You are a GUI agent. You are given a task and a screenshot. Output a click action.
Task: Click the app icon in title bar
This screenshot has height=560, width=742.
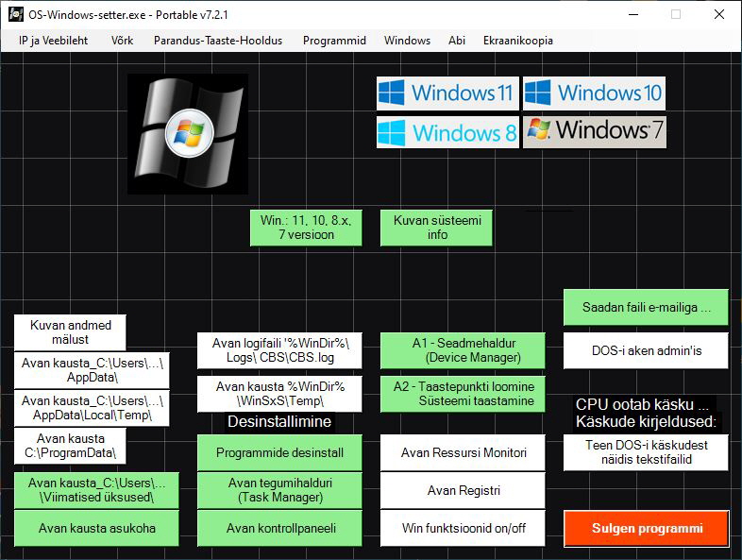tap(16, 15)
